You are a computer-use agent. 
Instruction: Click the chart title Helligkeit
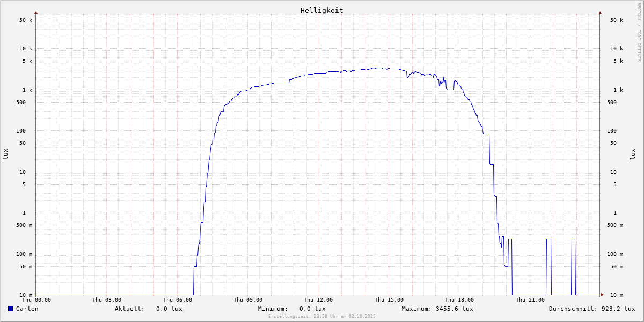[322, 10]
